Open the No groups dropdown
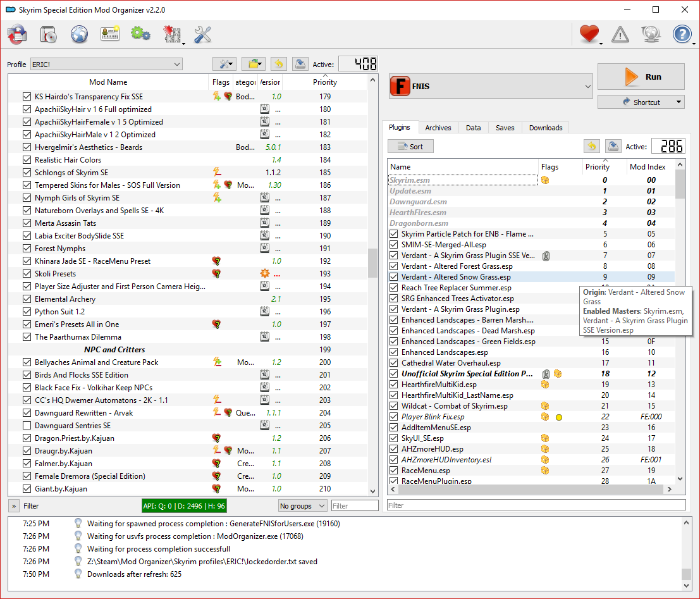 [x=303, y=505]
